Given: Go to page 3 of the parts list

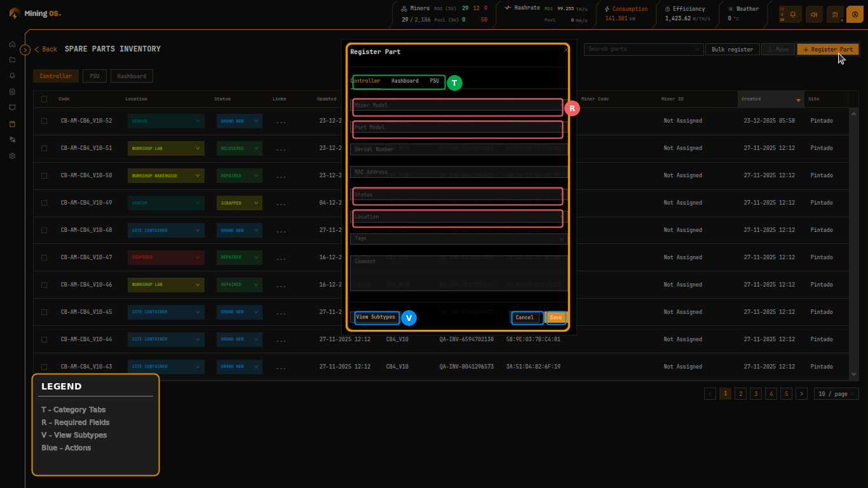Looking at the screenshot, I should (756, 393).
